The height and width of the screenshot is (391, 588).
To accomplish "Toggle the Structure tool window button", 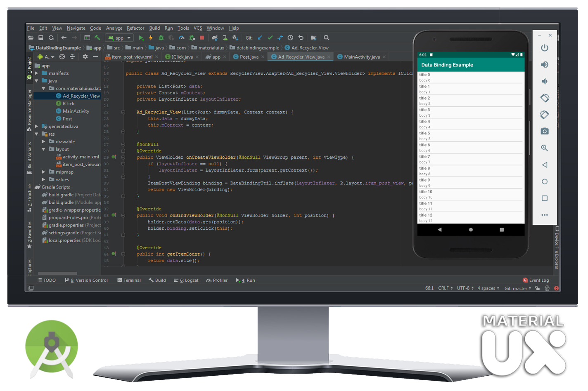I will (x=30, y=198).
